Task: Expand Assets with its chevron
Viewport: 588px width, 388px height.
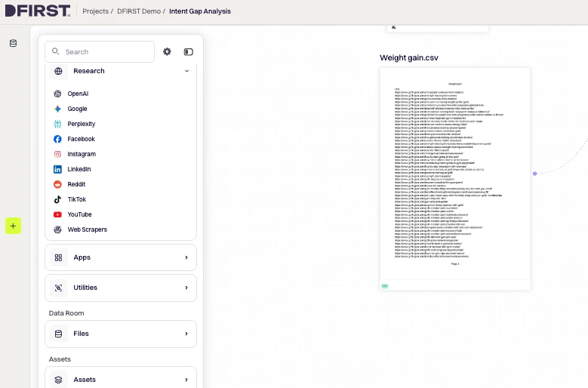Action: point(186,380)
